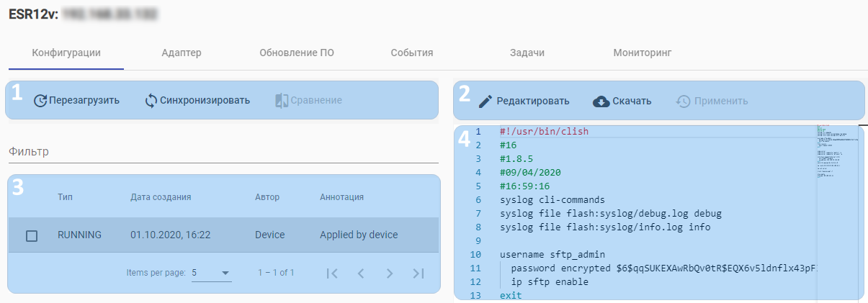868x303 pixels.
Task: Click the reload icon beside Перезагрузить
Action: pos(40,101)
